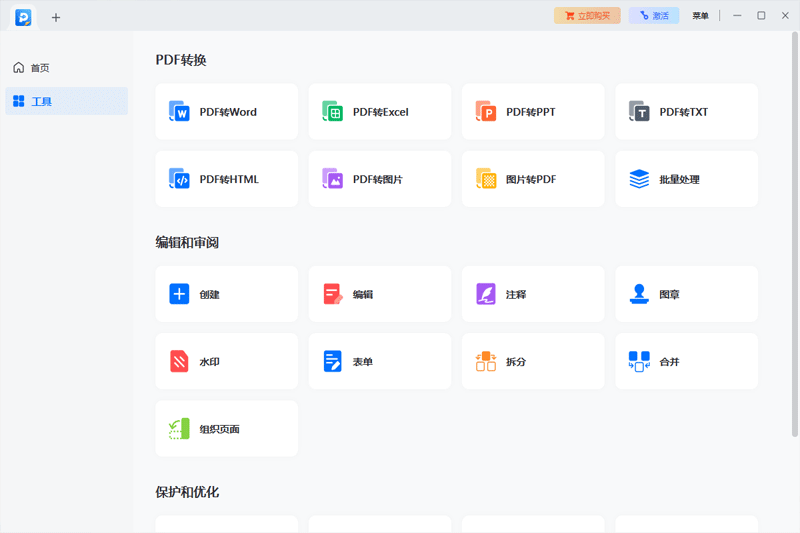The width and height of the screenshot is (800, 533).
Task: Click the 图章 label
Action: (x=669, y=294)
